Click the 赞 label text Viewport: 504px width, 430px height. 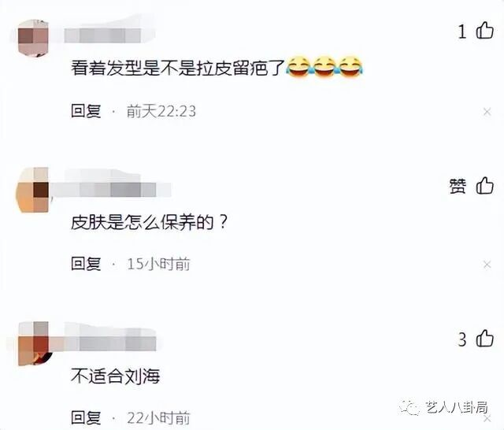(x=458, y=186)
